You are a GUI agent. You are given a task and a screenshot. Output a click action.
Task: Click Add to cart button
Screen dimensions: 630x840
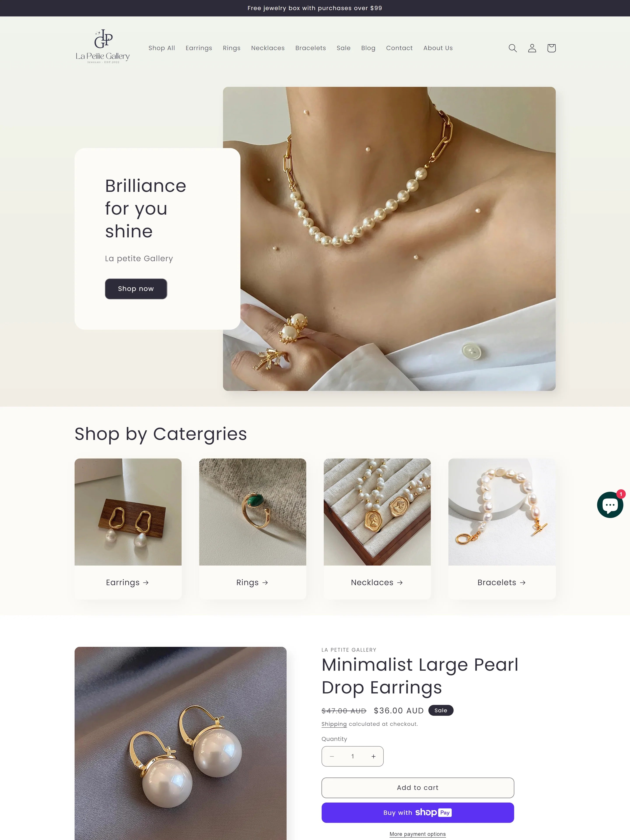[418, 787]
